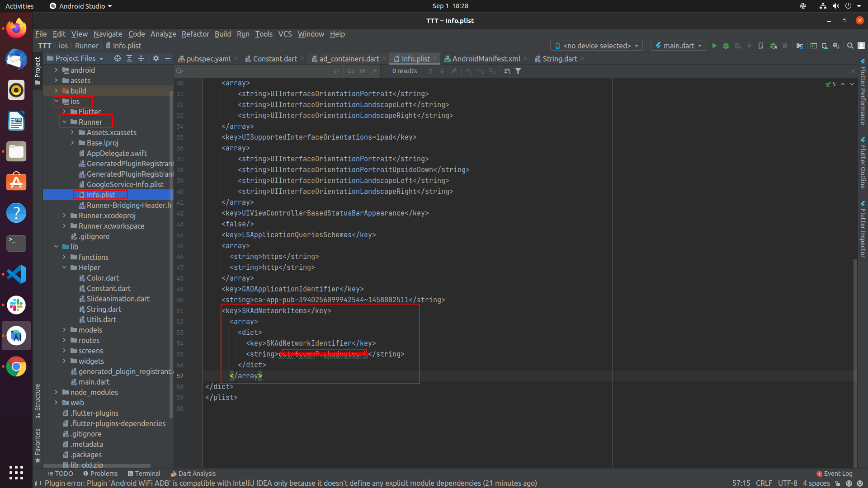Select GoogleService-Info.plist in project tree
868x488 pixels.
click(x=125, y=184)
